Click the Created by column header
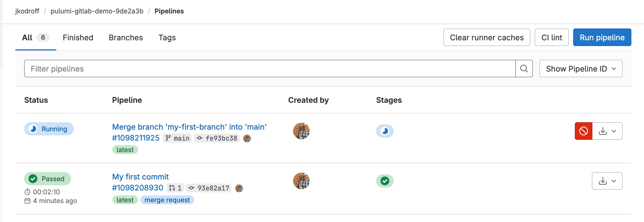The image size is (644, 222). [309, 100]
